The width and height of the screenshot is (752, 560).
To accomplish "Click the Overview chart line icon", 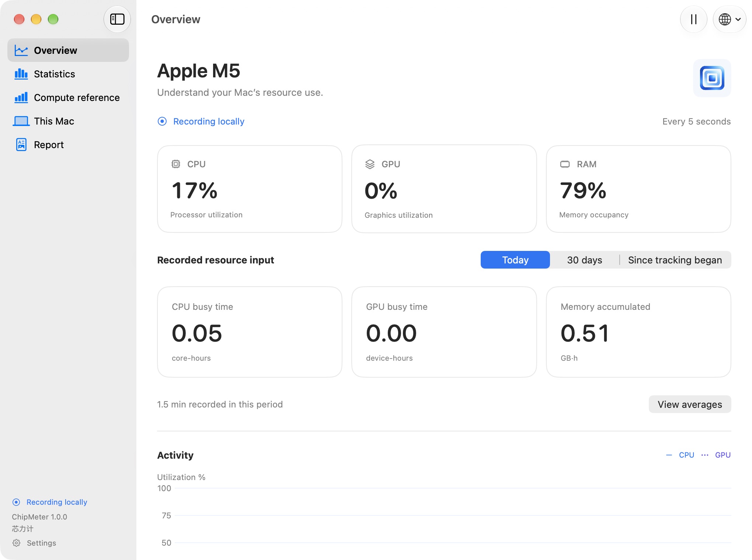I will [21, 50].
